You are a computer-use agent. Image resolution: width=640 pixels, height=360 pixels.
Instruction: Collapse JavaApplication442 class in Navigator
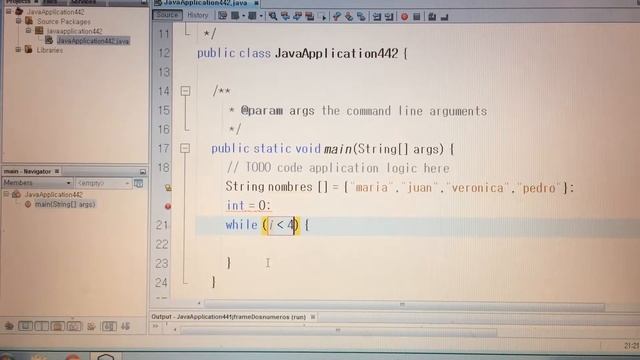[6, 194]
